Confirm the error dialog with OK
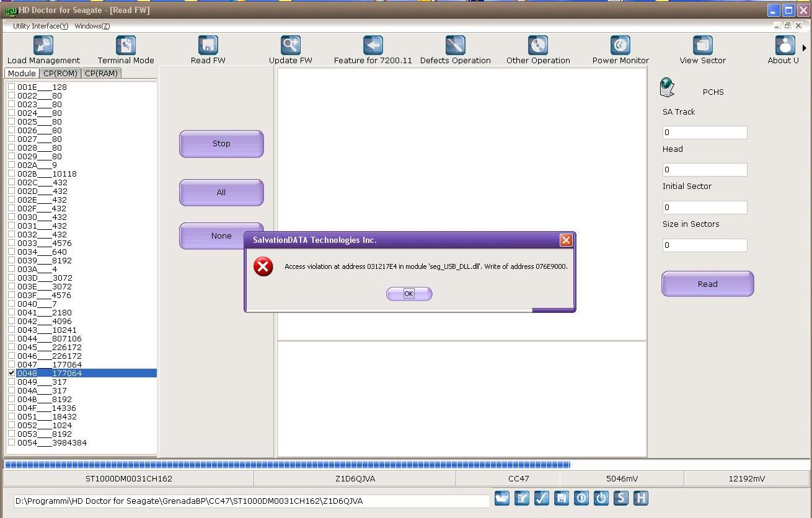 click(409, 294)
